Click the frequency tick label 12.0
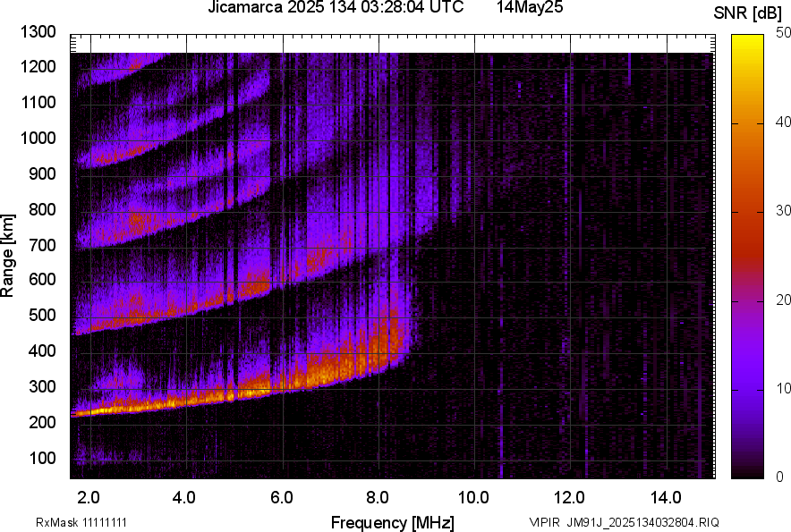Screen dimensions: 791x532 (570, 498)
